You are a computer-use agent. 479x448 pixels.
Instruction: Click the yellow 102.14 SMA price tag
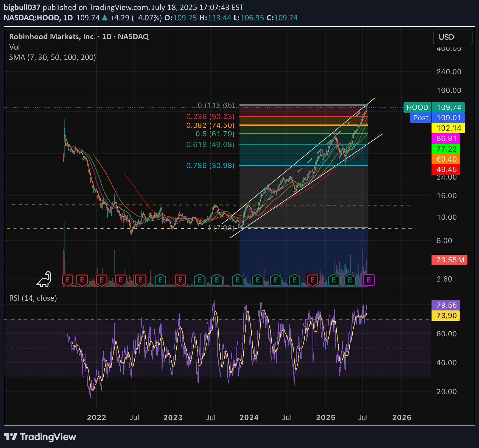(448, 128)
